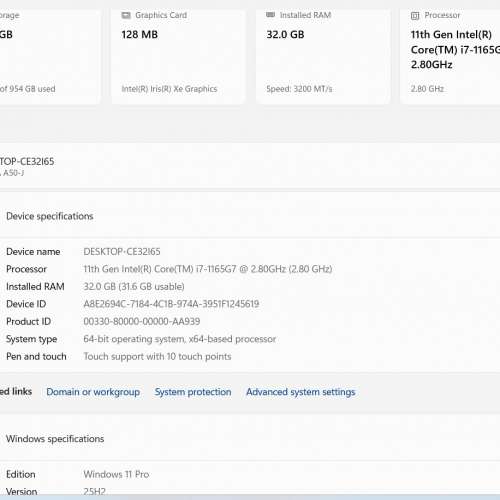
Task: Click the Edition label
Action: tap(21, 474)
